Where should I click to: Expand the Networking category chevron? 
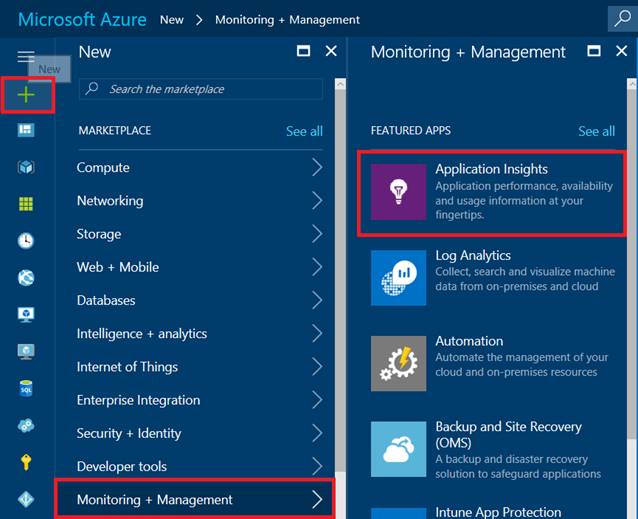tap(317, 201)
